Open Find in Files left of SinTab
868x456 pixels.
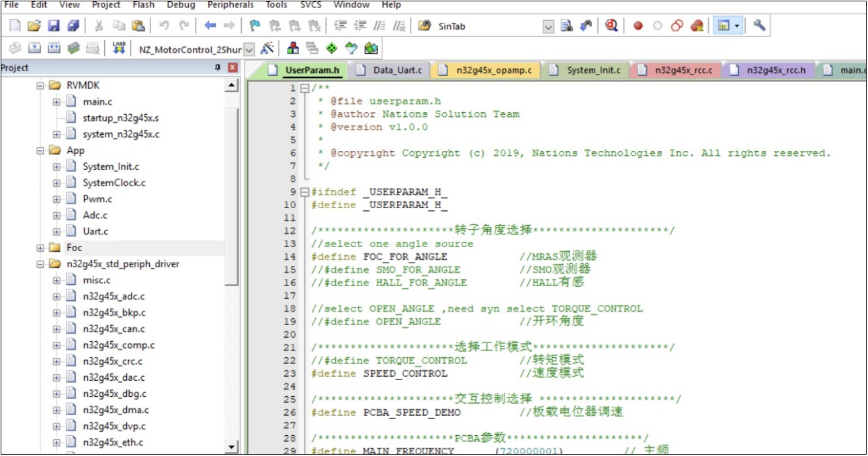click(424, 26)
